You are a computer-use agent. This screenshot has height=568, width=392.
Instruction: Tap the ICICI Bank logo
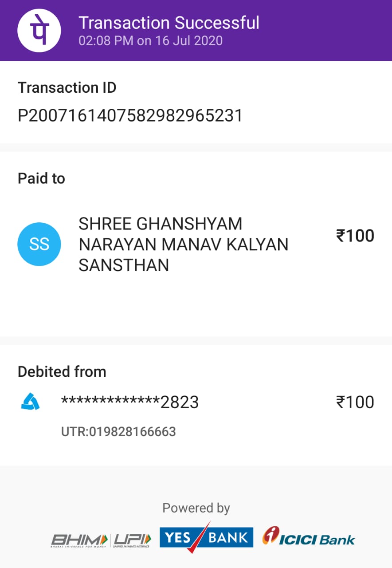pos(309,538)
